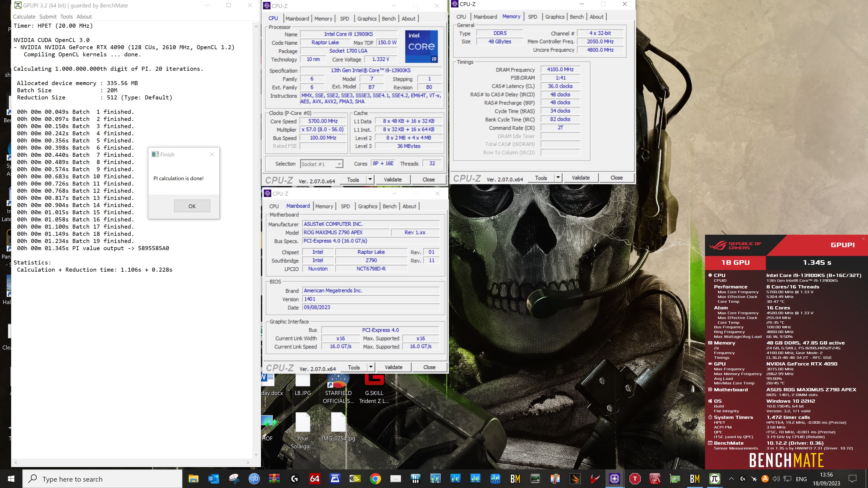This screenshot has width=868, height=488.
Task: Open Tools dropdown arrow in CPU-Z Memory window
Action: point(558,178)
